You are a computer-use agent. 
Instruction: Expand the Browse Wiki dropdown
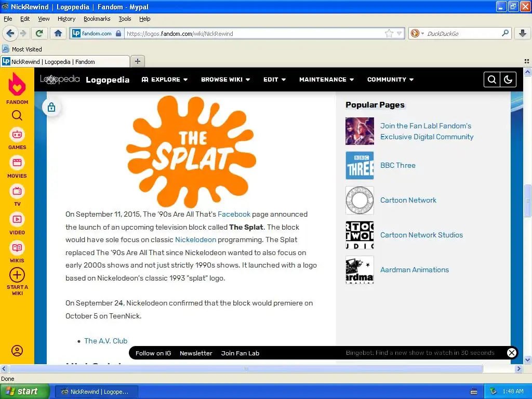[x=225, y=79]
